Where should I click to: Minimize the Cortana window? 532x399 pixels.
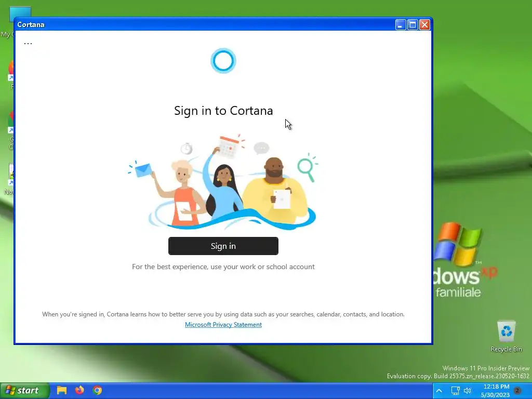[401, 25]
